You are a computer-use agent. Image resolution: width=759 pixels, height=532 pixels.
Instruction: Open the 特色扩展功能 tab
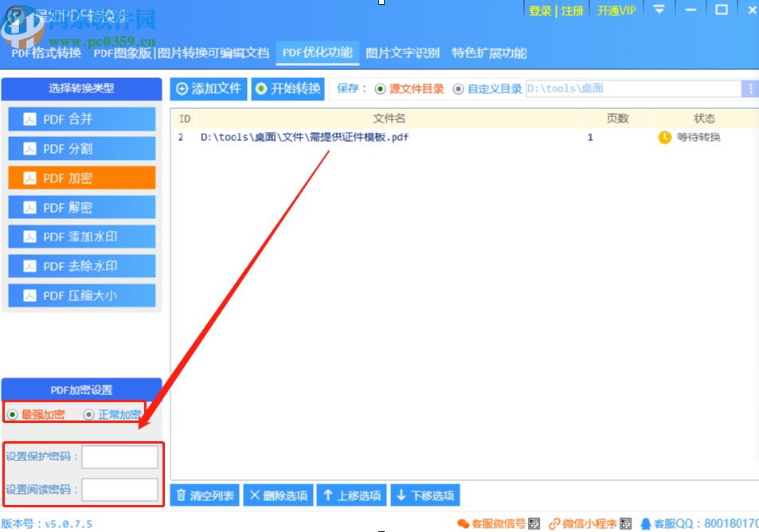coord(491,53)
